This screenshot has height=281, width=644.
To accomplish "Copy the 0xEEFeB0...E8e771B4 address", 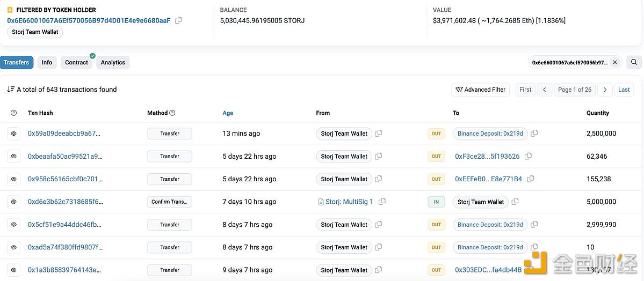I will click(x=531, y=179).
